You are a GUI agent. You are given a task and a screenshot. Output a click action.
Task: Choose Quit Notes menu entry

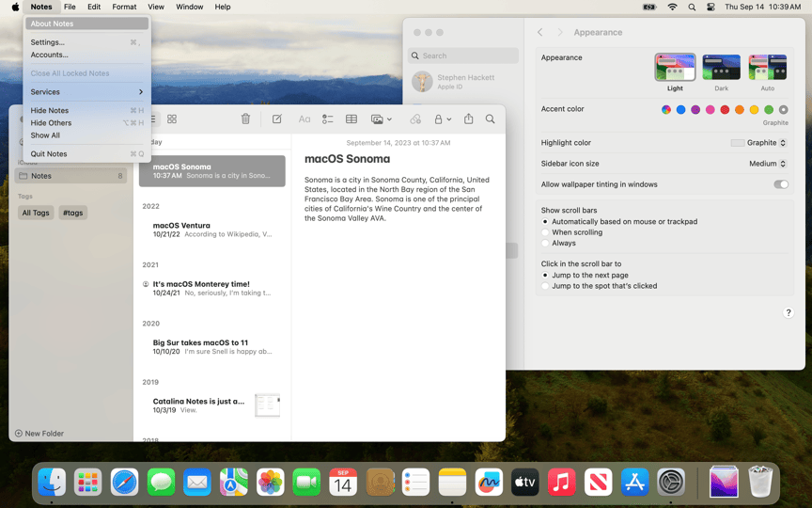(87, 154)
